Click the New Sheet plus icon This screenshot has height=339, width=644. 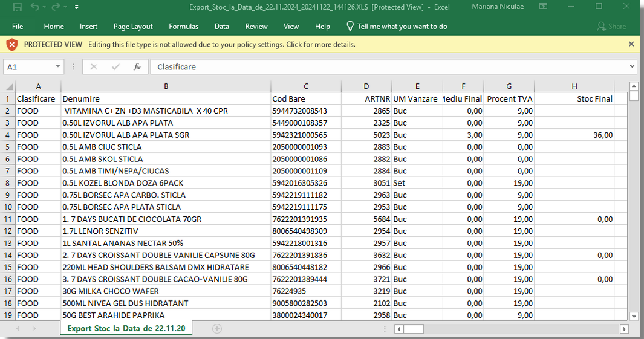click(x=217, y=329)
